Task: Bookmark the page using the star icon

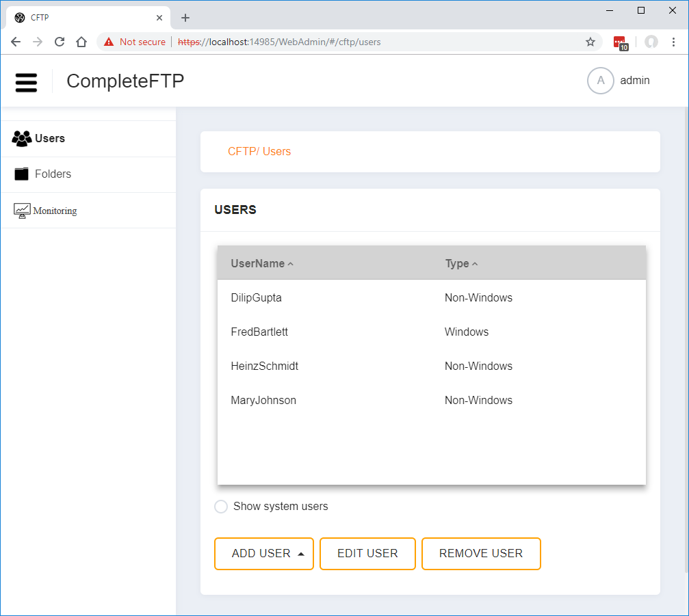Action: pos(590,42)
